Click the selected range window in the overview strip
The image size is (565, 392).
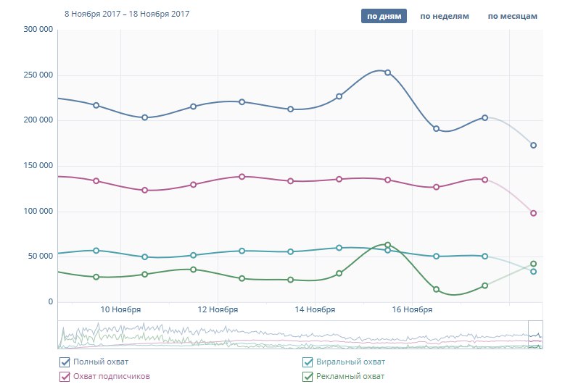(x=535, y=334)
